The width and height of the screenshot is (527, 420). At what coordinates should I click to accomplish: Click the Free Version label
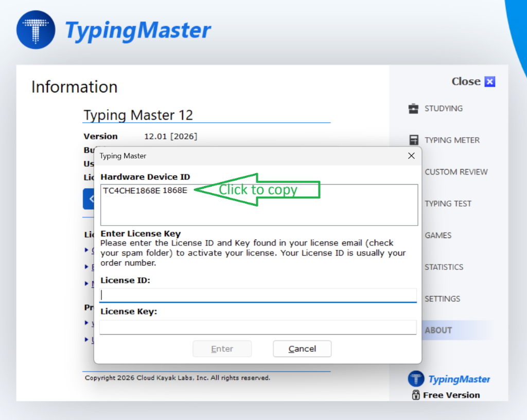(451, 395)
